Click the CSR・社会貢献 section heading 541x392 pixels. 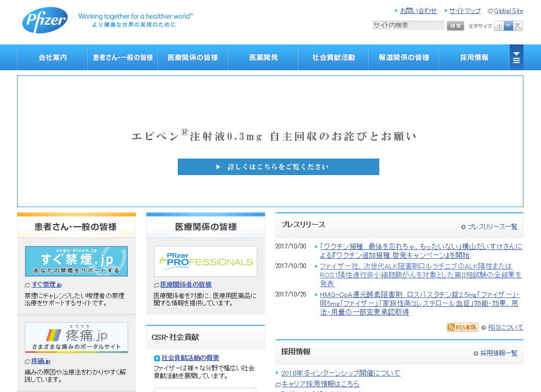tap(175, 337)
